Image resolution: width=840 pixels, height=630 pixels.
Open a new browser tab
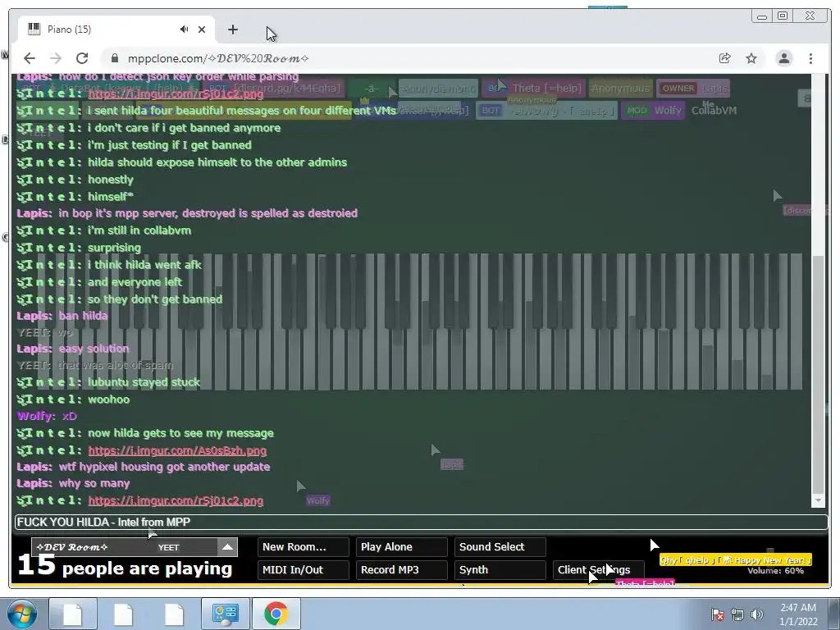click(232, 30)
